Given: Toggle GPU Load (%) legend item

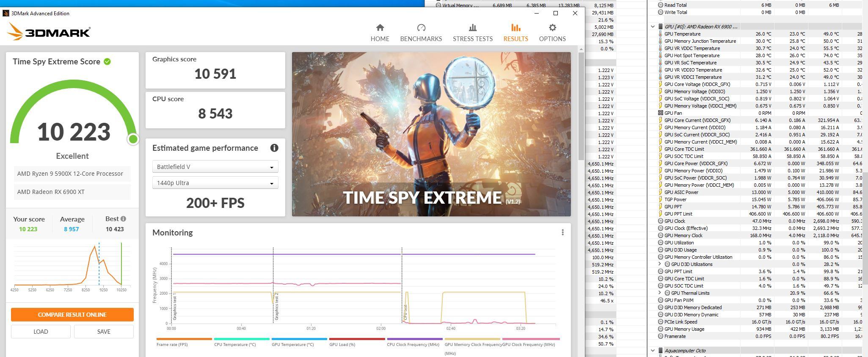Looking at the screenshot, I should pyautogui.click(x=356, y=342).
